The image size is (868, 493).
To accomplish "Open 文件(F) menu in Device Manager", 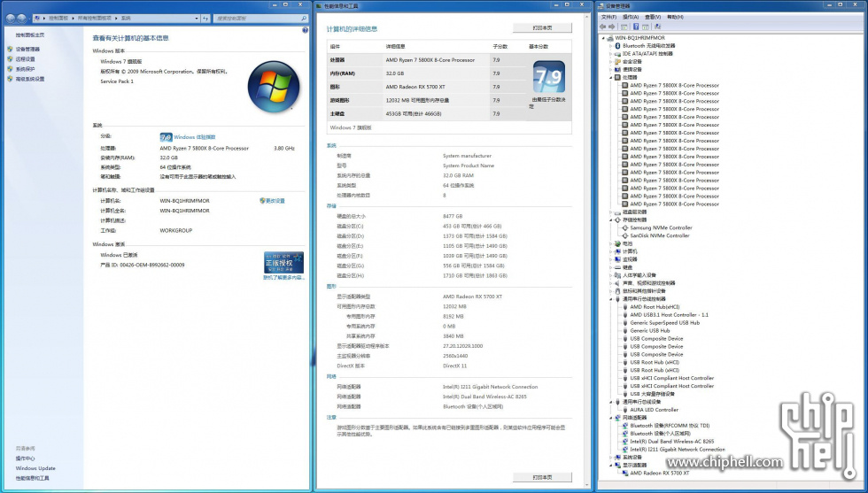I will tap(608, 17).
